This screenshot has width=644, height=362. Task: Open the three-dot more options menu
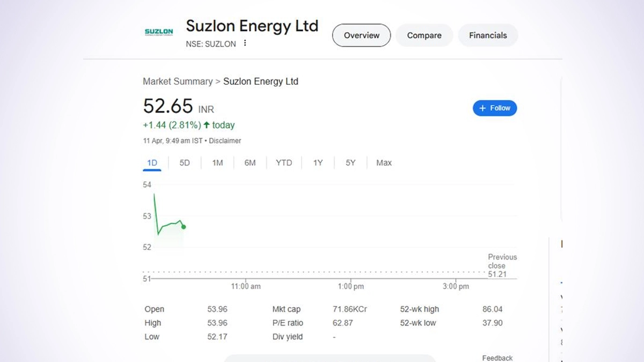tap(245, 43)
